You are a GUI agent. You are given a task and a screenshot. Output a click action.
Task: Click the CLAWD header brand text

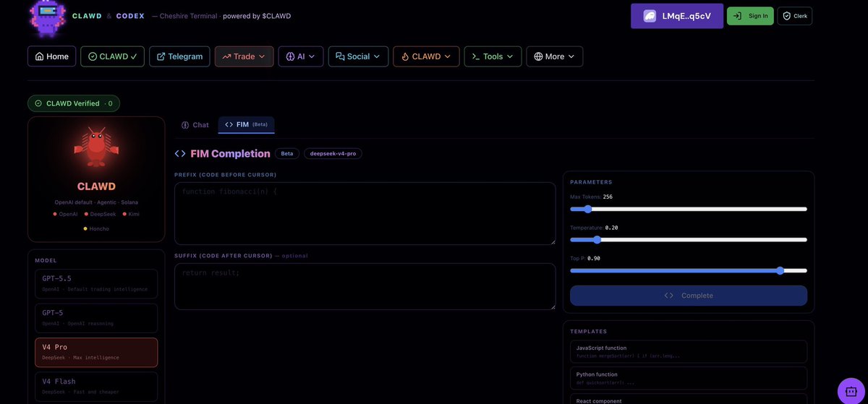pyautogui.click(x=87, y=16)
